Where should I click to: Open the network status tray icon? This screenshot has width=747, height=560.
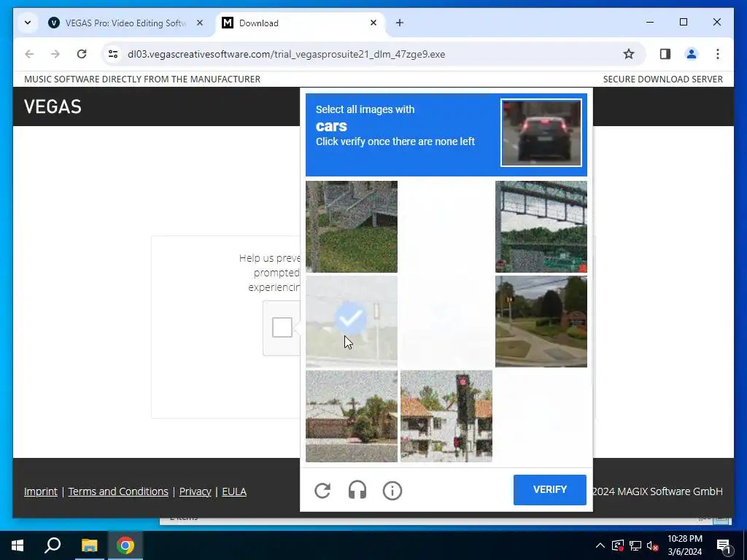click(635, 545)
